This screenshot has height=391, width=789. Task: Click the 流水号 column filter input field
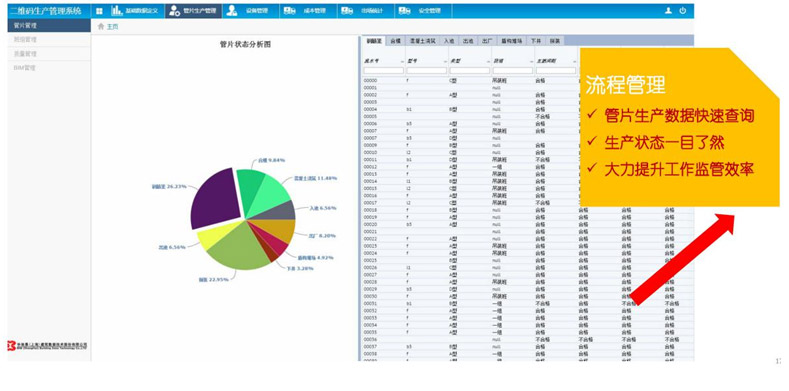click(383, 71)
